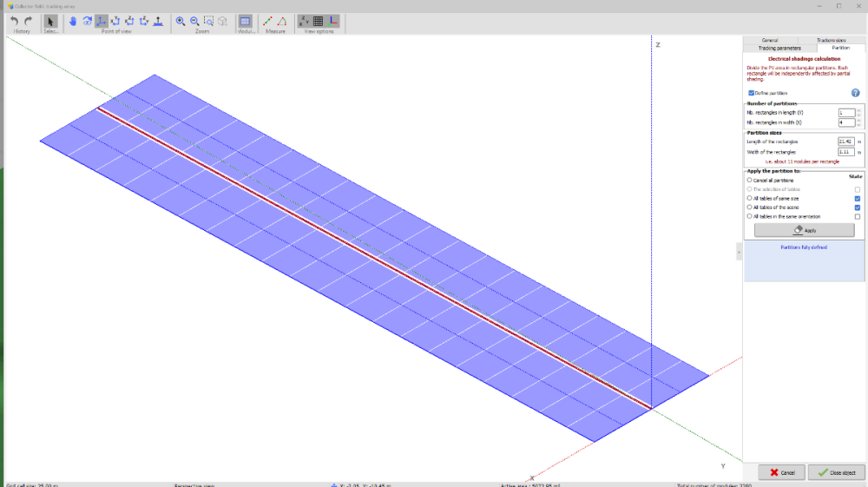Choose All tables of same size

click(750, 198)
